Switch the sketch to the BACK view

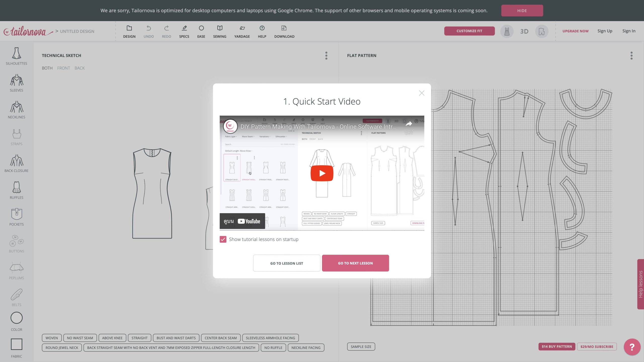[79, 68]
